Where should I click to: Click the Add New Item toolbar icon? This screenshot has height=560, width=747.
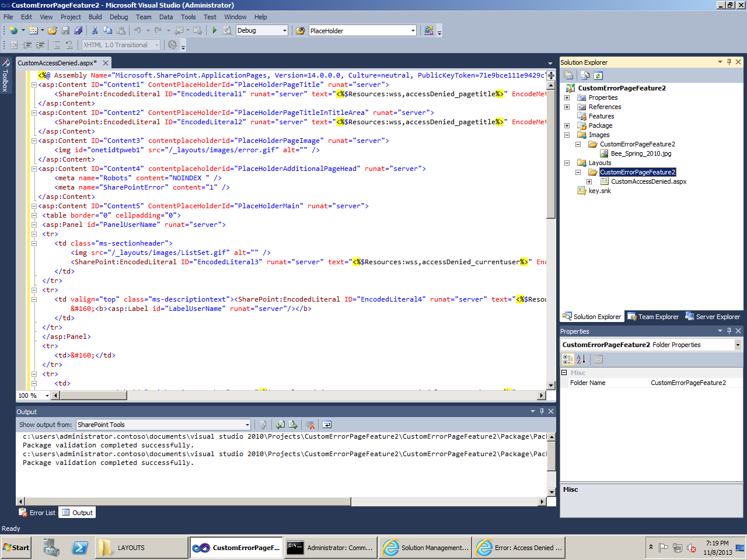33,30
